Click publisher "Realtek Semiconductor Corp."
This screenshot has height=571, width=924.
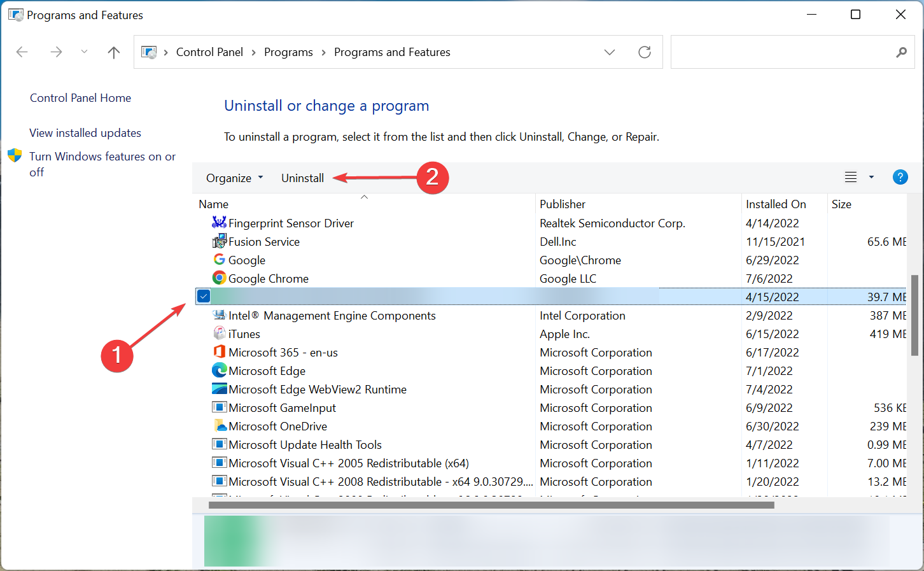[x=612, y=223]
